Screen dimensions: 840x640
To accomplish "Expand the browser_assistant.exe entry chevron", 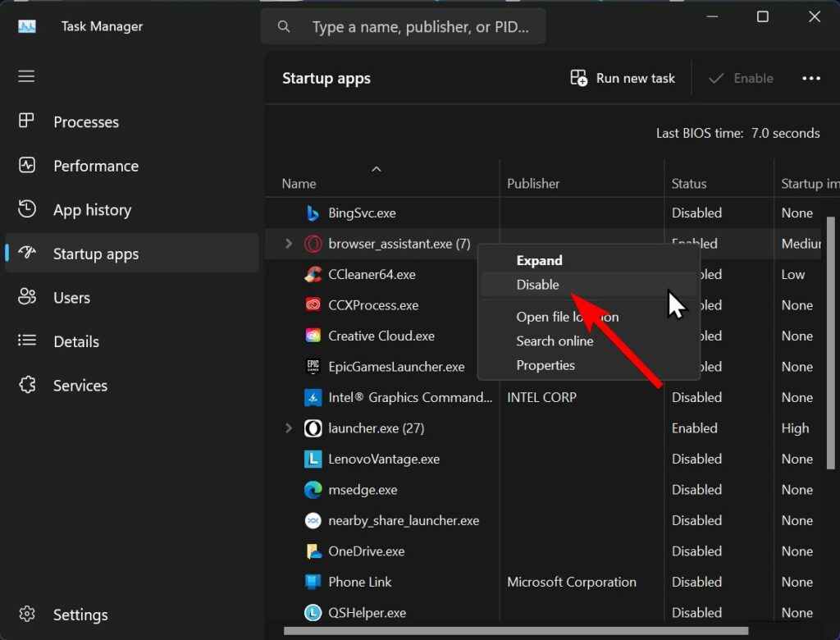I will (288, 243).
